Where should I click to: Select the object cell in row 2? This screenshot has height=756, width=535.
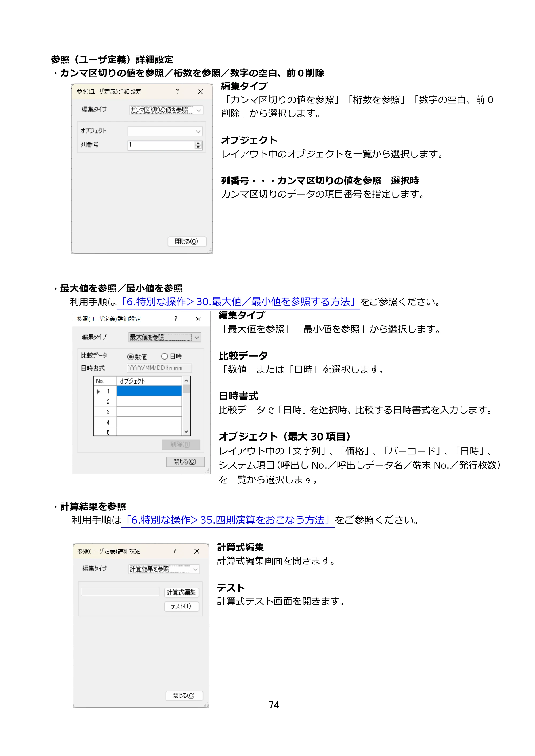[x=149, y=401]
